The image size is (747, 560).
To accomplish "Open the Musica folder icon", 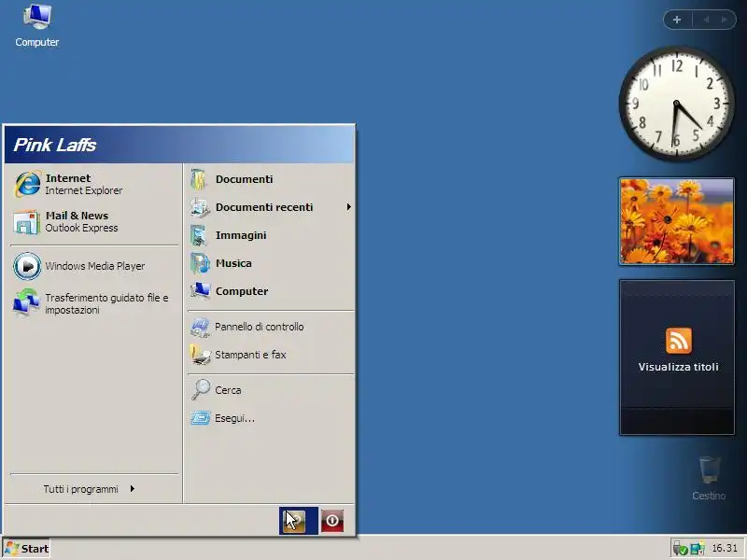I will (x=200, y=263).
